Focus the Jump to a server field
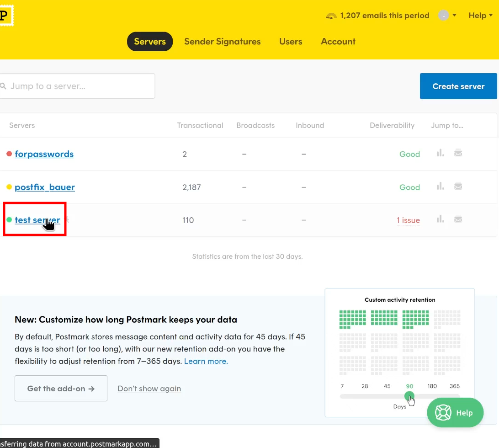Viewport: 499px width, 448px height. (x=77, y=86)
